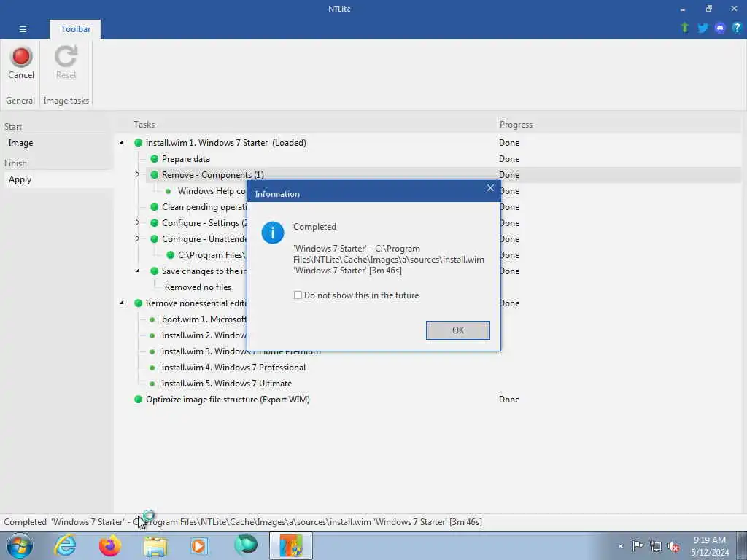Click Action Center flag in tray
747x560 pixels.
point(638,545)
